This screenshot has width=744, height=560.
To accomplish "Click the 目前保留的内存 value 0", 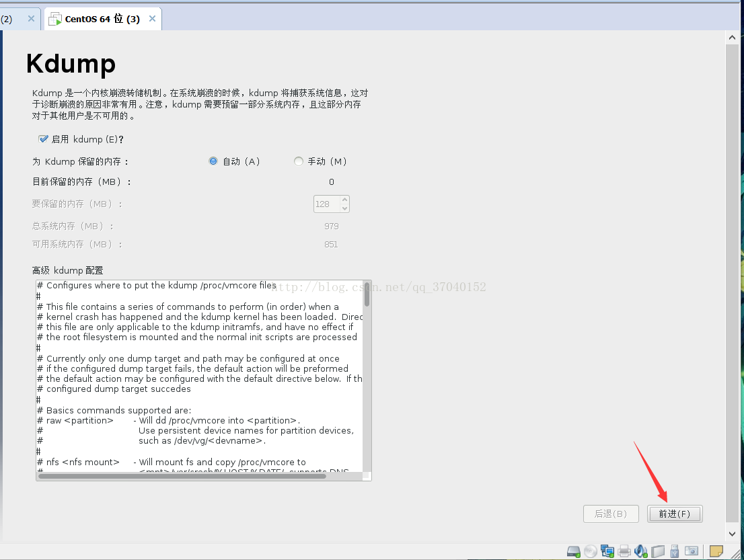I will [331, 182].
